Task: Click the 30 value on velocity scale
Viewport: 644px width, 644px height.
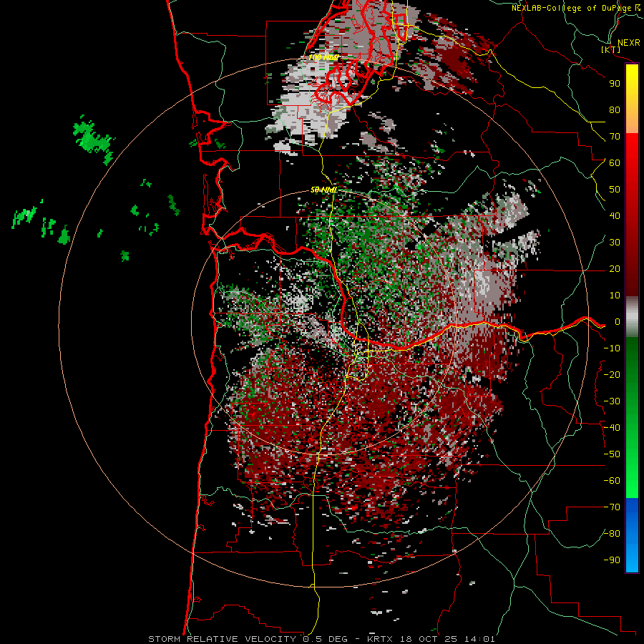Action: (x=615, y=243)
